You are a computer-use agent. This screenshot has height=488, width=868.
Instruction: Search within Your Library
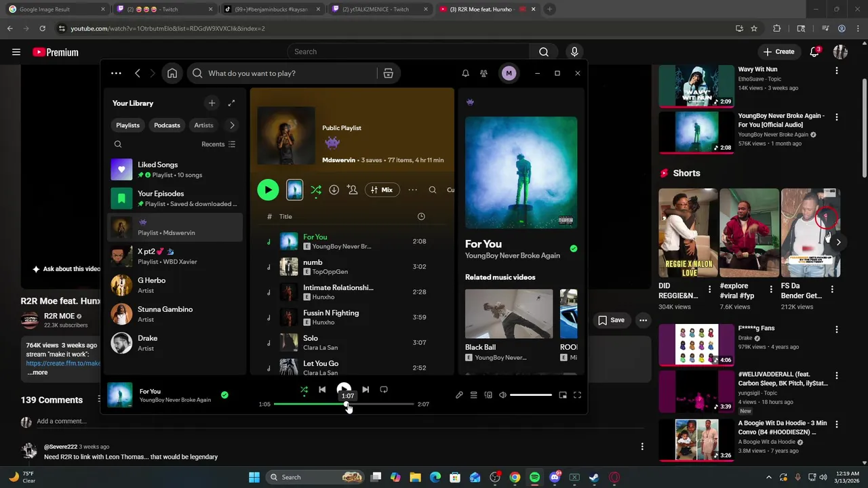(118, 144)
